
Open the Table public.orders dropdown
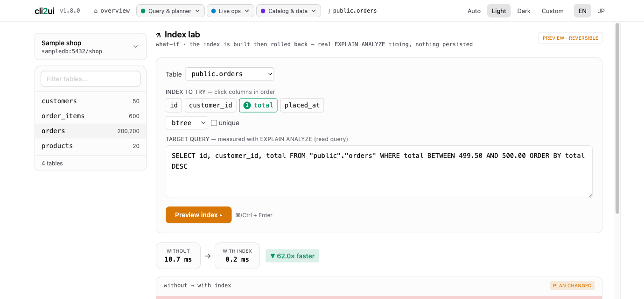point(230,74)
